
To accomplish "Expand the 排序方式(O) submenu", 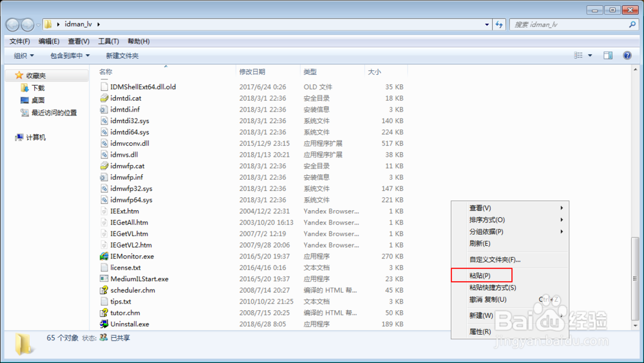I will tap(562, 220).
